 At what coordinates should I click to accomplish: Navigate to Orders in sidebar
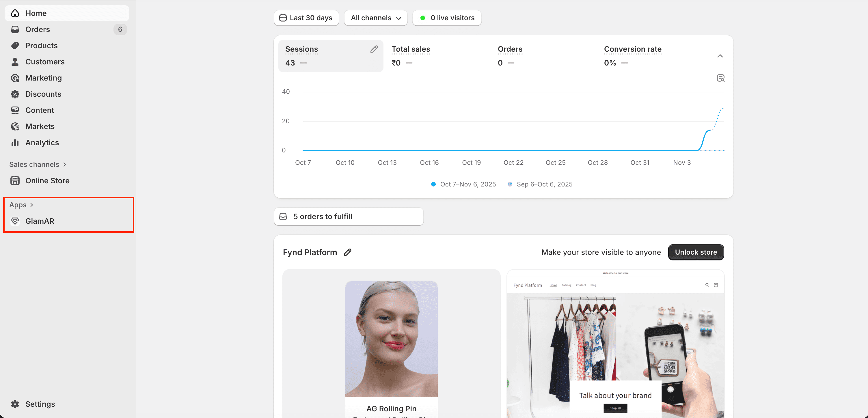coord(38,29)
